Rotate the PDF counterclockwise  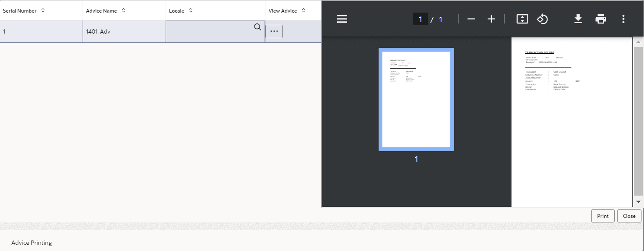pyautogui.click(x=543, y=19)
